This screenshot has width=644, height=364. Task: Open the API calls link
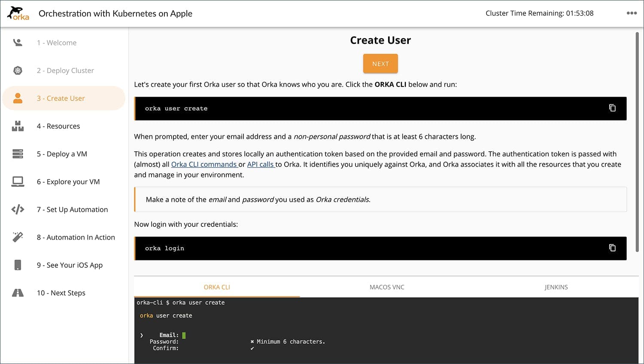coord(261,164)
